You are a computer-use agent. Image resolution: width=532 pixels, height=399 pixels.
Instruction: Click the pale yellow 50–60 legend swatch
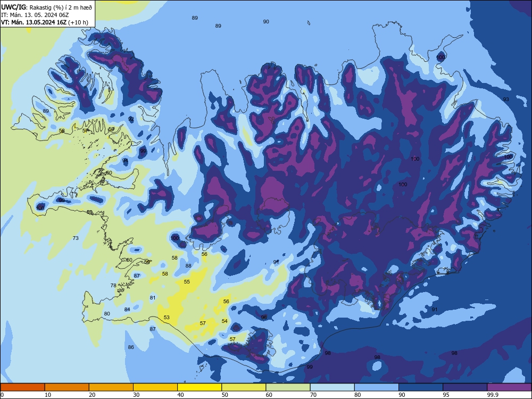click(244, 387)
